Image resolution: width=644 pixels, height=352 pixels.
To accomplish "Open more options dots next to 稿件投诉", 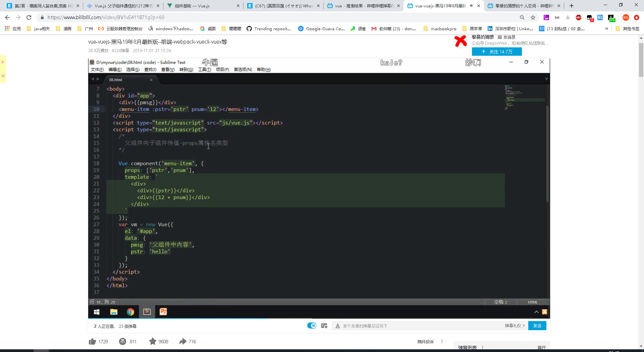I will pos(442,342).
